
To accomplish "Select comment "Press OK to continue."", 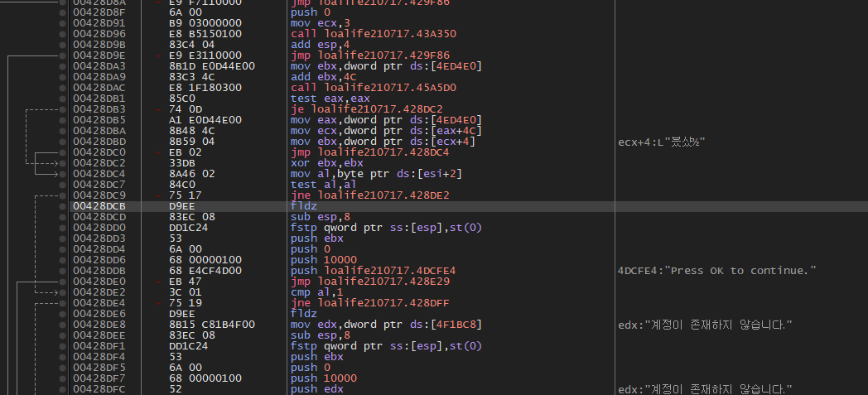I will pos(717,271).
